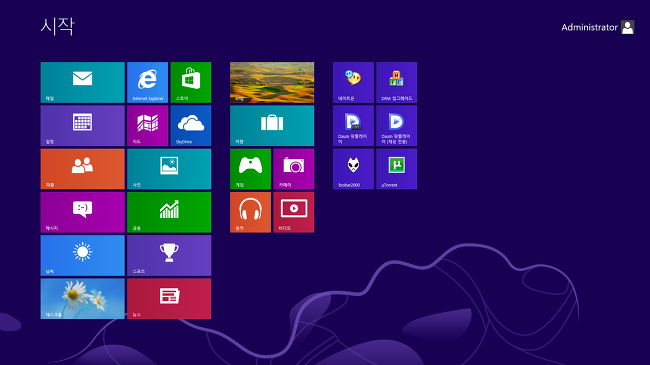Launch the foobar2000 tile
The width and height of the screenshot is (650, 365).
pyautogui.click(x=353, y=169)
